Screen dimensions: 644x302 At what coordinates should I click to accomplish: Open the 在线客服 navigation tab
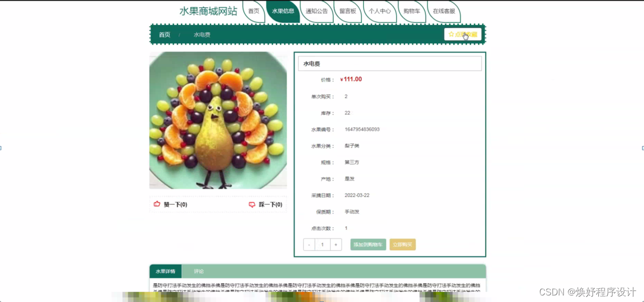[x=444, y=11]
